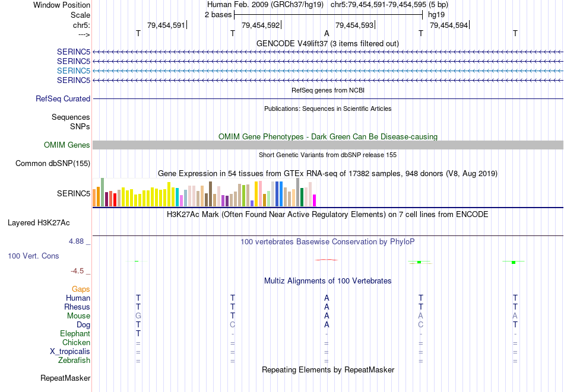Click the light blue SERINC5 transcript arrow line

328,71
